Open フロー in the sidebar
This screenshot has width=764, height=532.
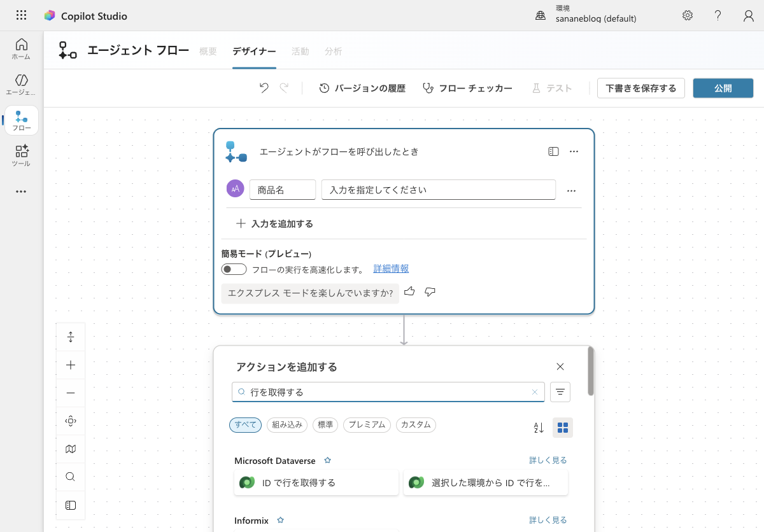coord(22,120)
